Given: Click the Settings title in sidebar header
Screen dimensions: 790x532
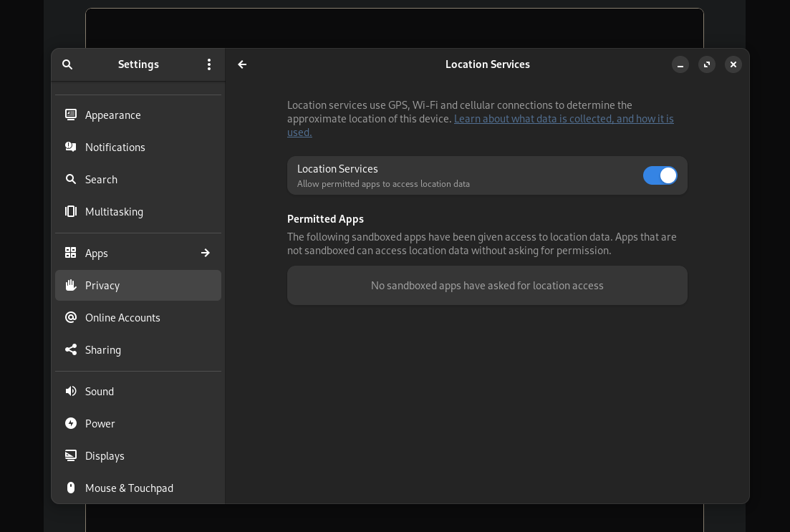Looking at the screenshot, I should [x=138, y=64].
